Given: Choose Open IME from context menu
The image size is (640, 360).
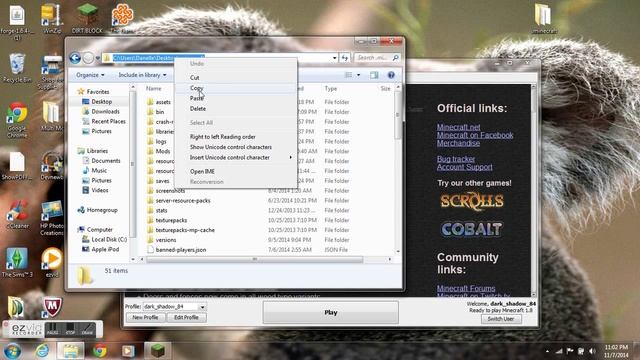Looking at the screenshot, I should pyautogui.click(x=236, y=172).
